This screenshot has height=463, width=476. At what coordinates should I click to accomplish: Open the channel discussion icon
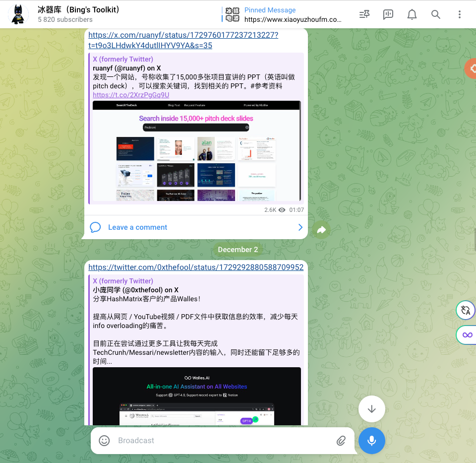point(388,14)
